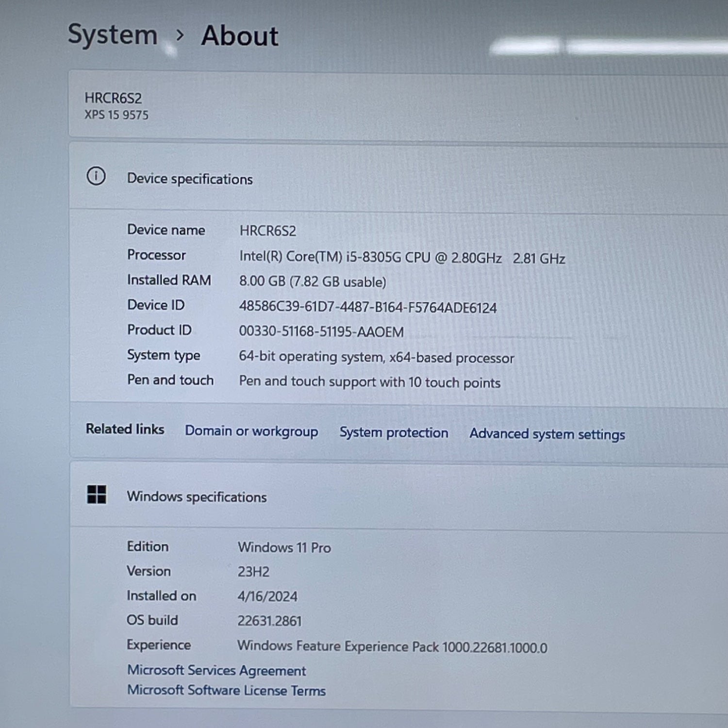Screen dimensions: 728x728
Task: Collapse the Windows specifications section header
Action: tap(398, 495)
